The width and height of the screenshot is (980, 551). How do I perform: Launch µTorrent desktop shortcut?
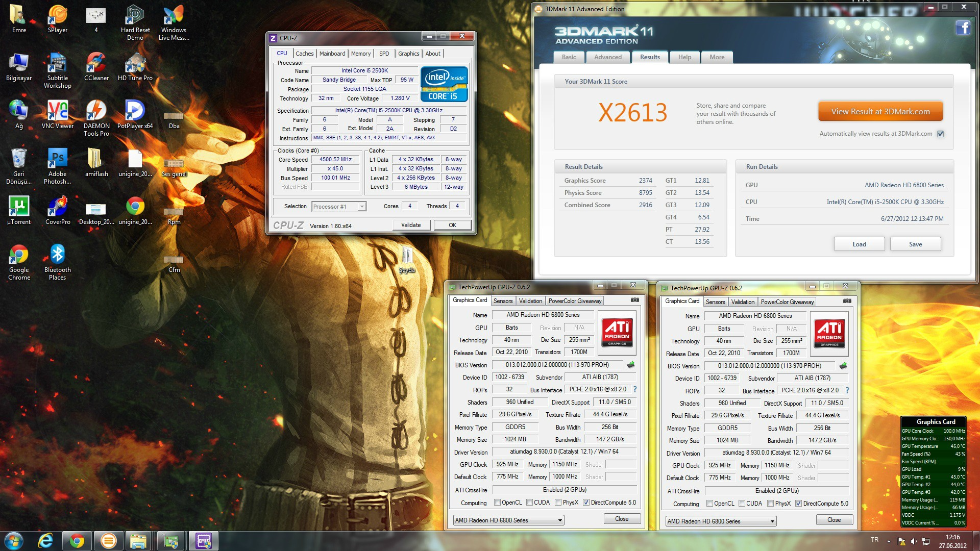pyautogui.click(x=19, y=211)
